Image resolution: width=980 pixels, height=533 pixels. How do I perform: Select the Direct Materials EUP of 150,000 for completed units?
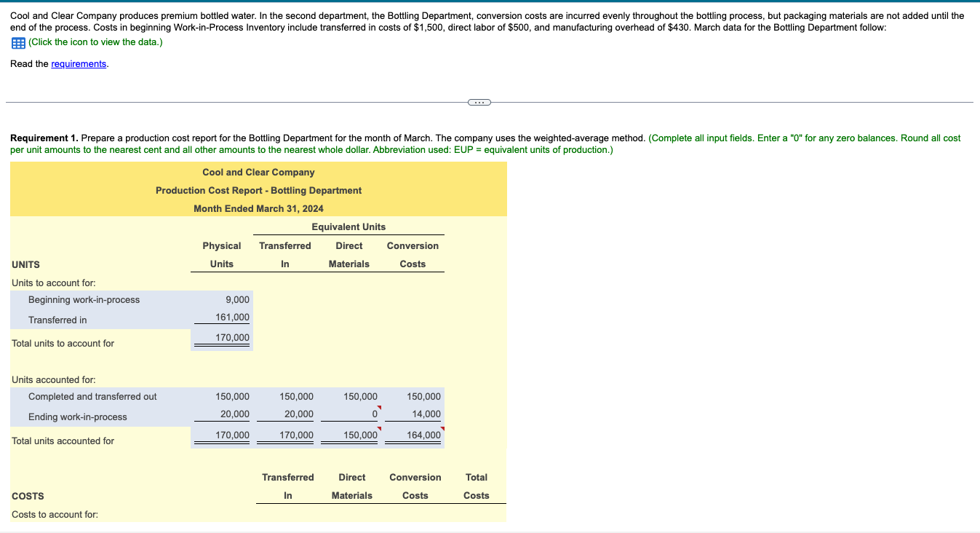pyautogui.click(x=359, y=396)
